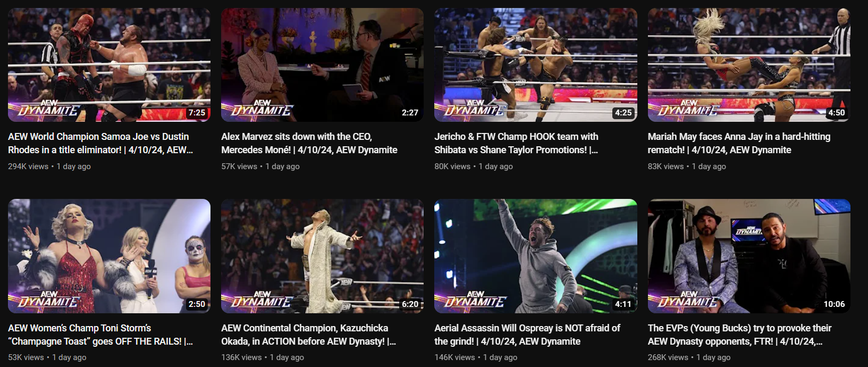This screenshot has width=868, height=367.
Task: Click title 'AEW Continental Champion, Kazuchicka Okada'
Action: coord(309,335)
